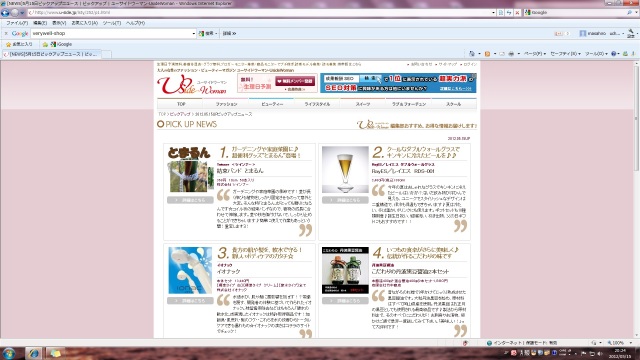Click the Print icon in command bar
The width and height of the screenshot is (640, 360).
tap(511, 54)
